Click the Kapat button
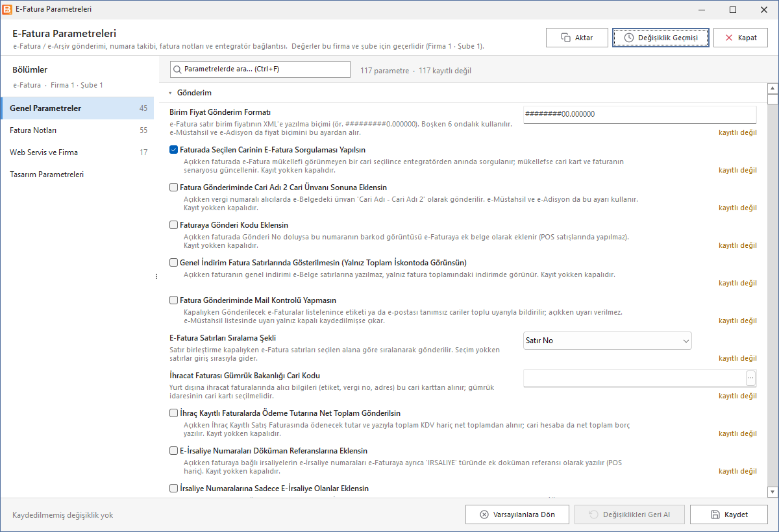 tap(741, 38)
